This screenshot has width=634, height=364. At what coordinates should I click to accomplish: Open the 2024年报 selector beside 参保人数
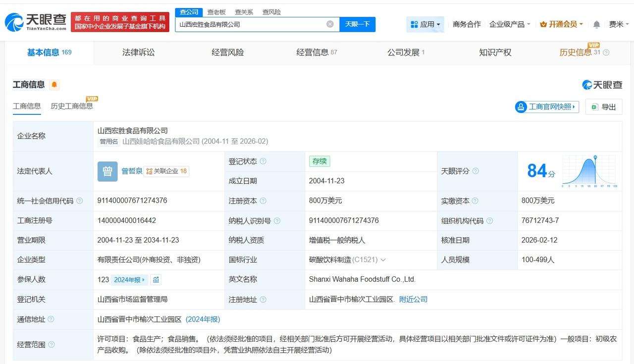129,280
